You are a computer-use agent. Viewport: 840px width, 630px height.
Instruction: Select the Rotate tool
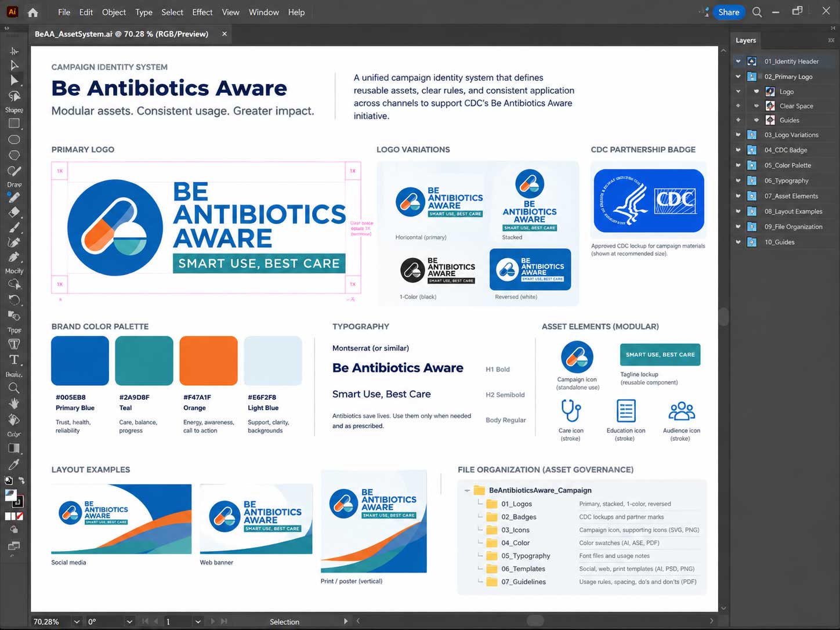tap(15, 300)
